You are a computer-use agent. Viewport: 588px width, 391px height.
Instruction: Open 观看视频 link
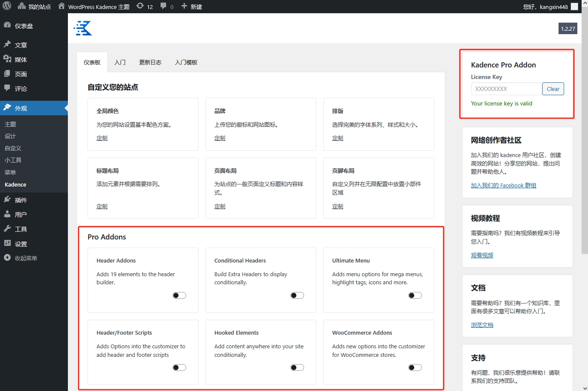tap(482, 255)
